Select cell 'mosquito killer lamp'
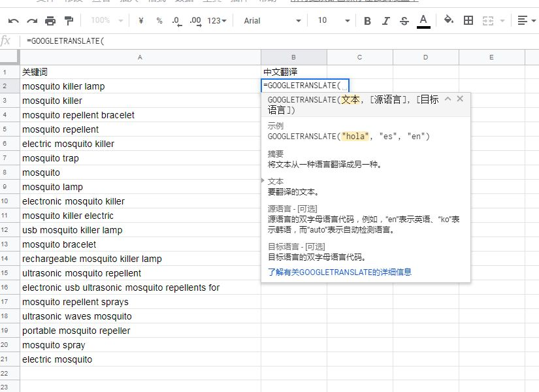Viewport: 539px width, 392px height. (140, 86)
